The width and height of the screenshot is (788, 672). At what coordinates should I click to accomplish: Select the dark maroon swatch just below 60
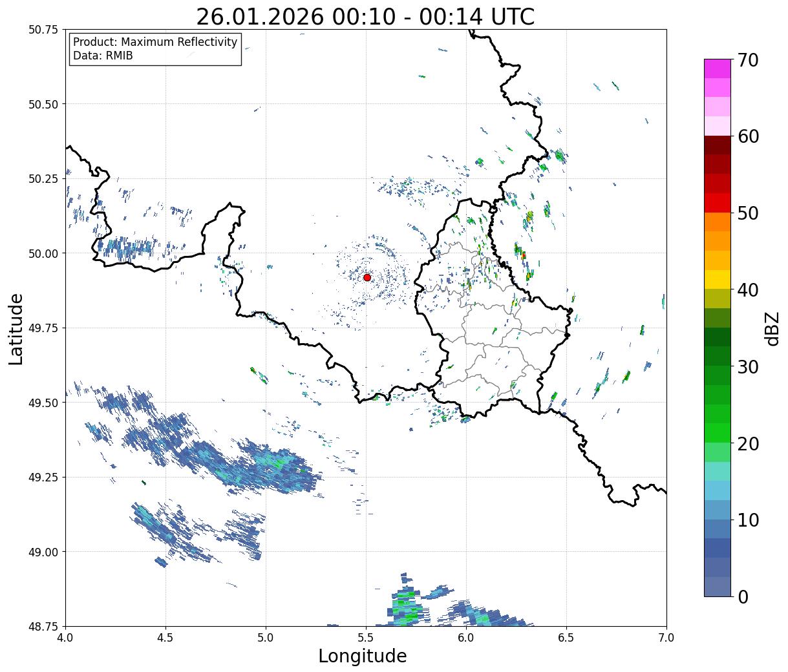point(717,145)
